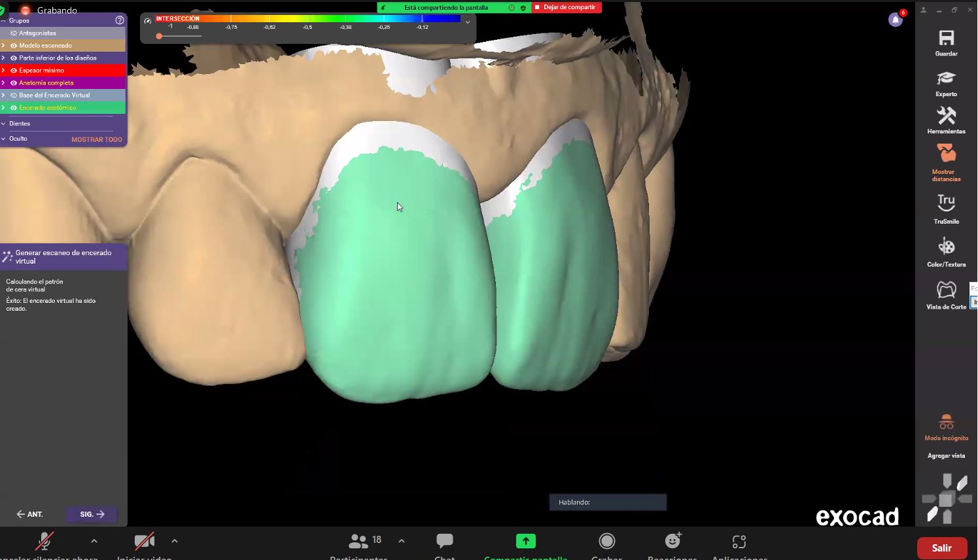Click the Grabando recording indicator
Viewport: 978px width, 560px height.
49,10
